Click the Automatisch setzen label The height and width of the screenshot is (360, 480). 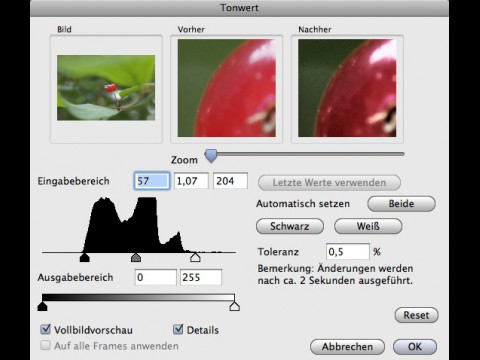pos(303,204)
